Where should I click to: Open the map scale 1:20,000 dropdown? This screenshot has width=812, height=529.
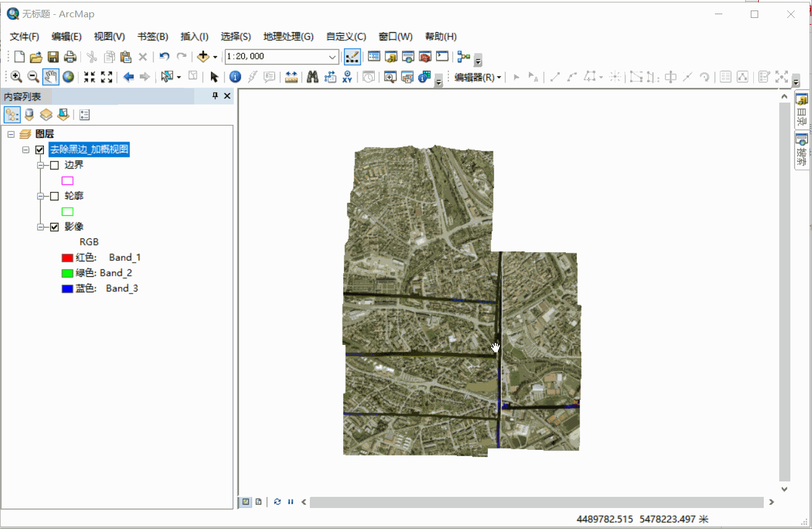coord(332,57)
